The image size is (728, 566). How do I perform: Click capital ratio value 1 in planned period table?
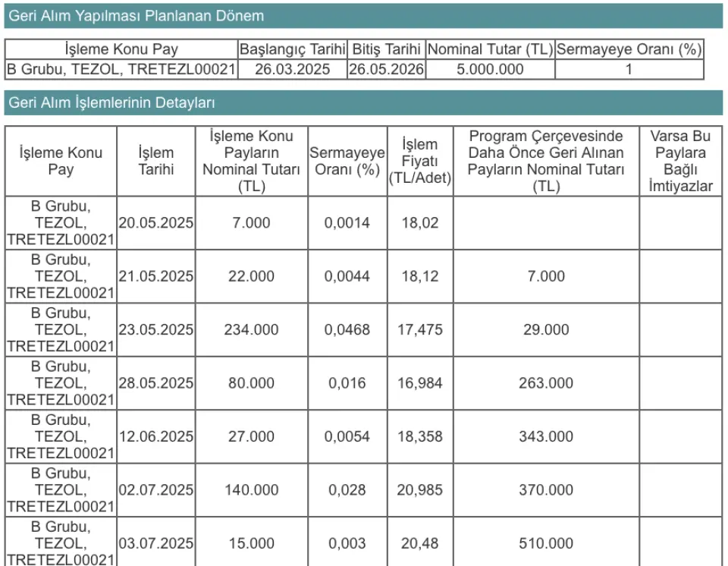(x=629, y=69)
